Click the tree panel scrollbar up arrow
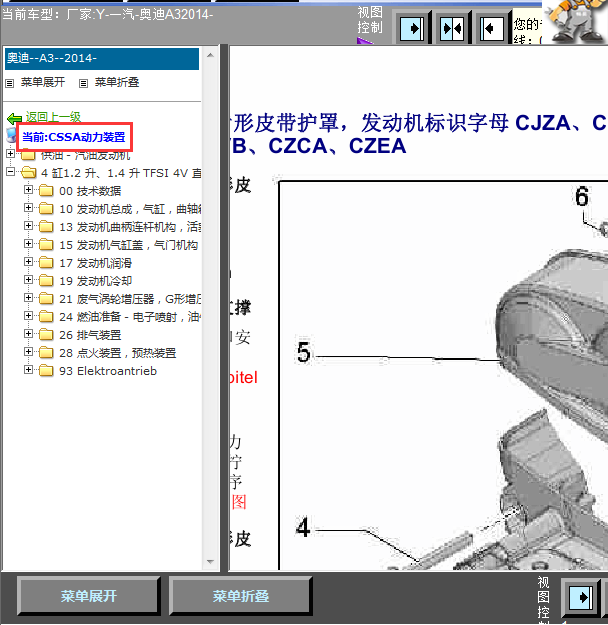608x625 pixels. tap(211, 55)
